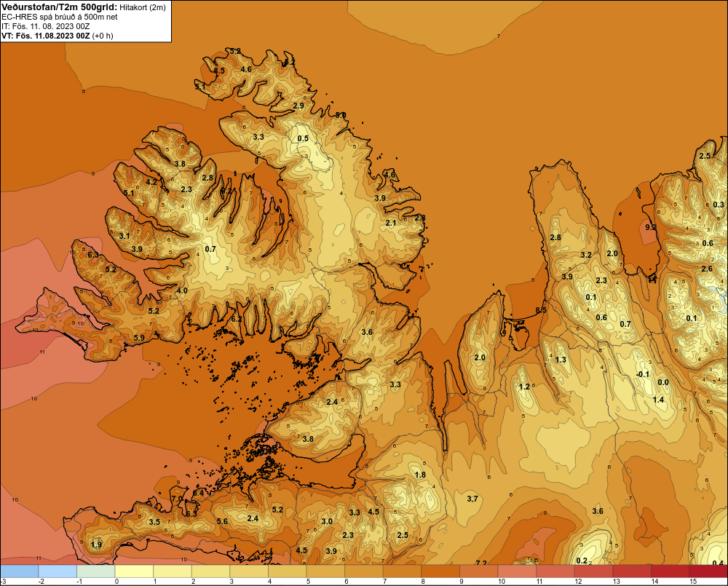Image resolution: width=728 pixels, height=586 pixels.
Task: Click the temperature value '3.0'
Action: click(327, 521)
